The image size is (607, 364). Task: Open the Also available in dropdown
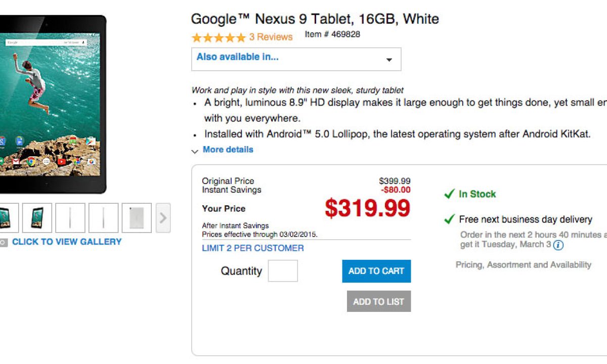296,59
